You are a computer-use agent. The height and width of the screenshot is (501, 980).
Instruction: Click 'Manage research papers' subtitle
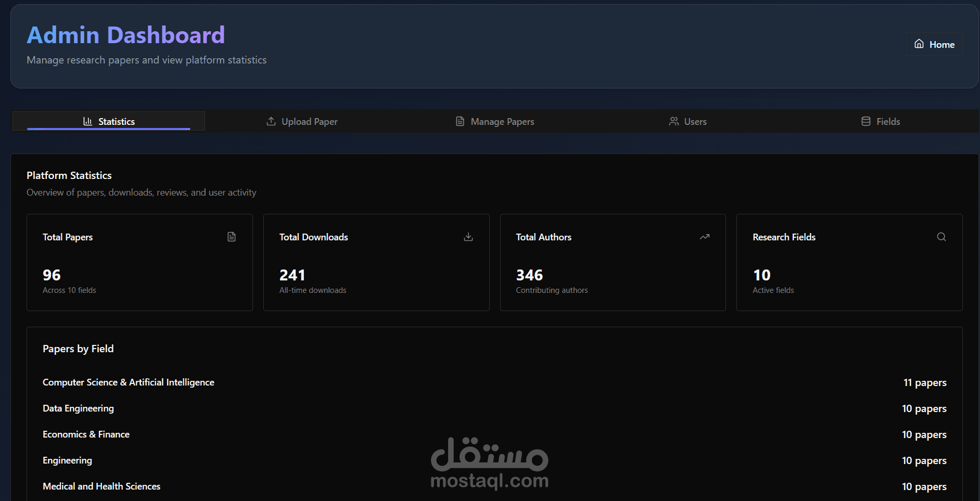(147, 60)
